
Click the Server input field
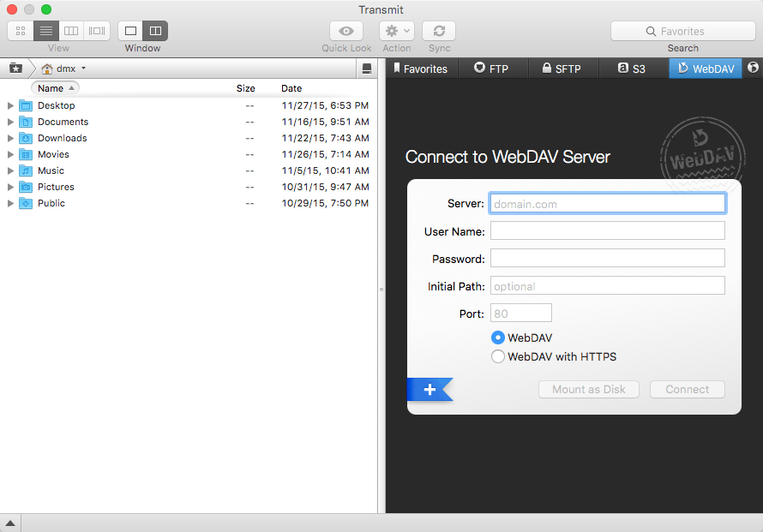coord(607,204)
